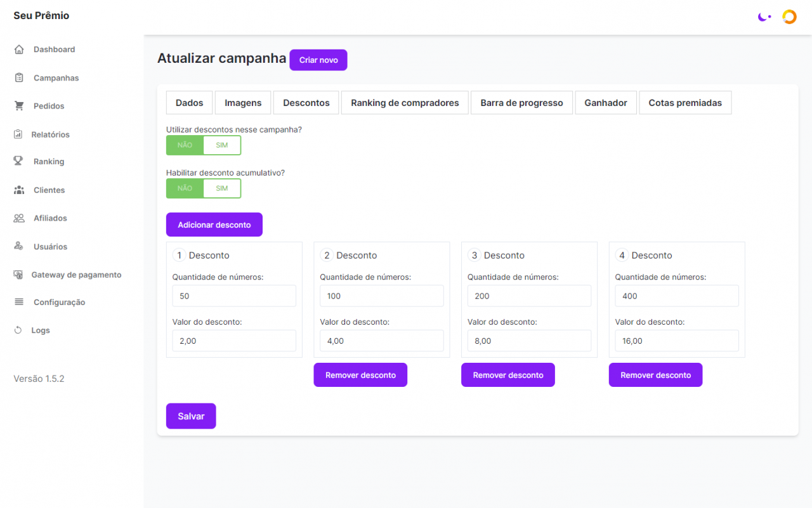Enable SIM for using discounts in campaign
The height and width of the screenshot is (508, 812).
click(x=221, y=145)
